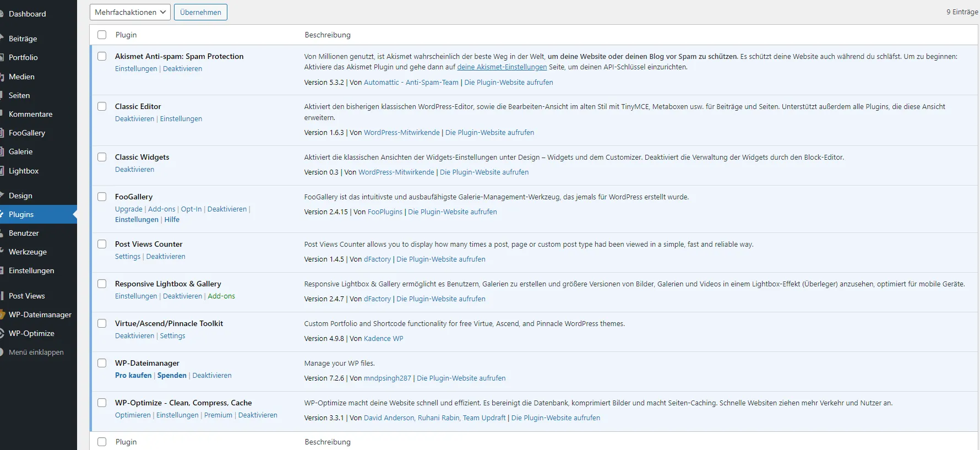Tick the WP-Dateimanager plugin row checkbox
Image resolution: width=980 pixels, height=450 pixels.
point(102,363)
